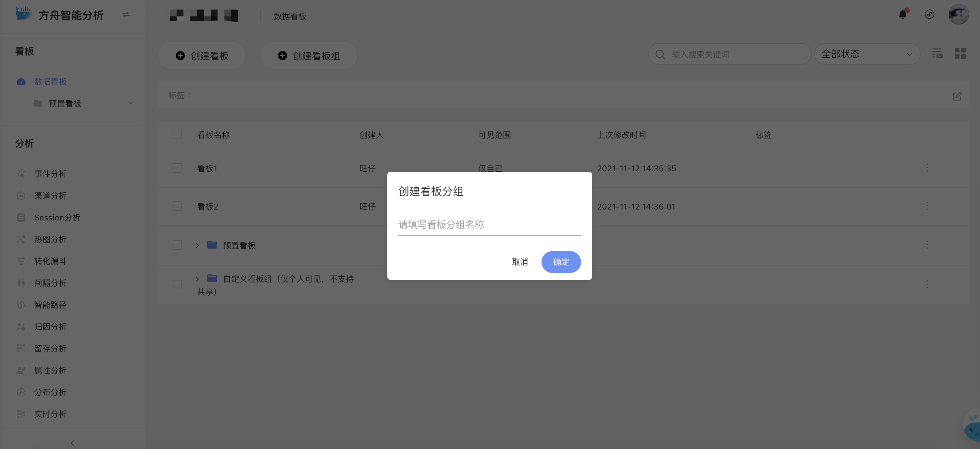Click the 创建看板 button
This screenshot has height=449, width=980.
point(202,56)
